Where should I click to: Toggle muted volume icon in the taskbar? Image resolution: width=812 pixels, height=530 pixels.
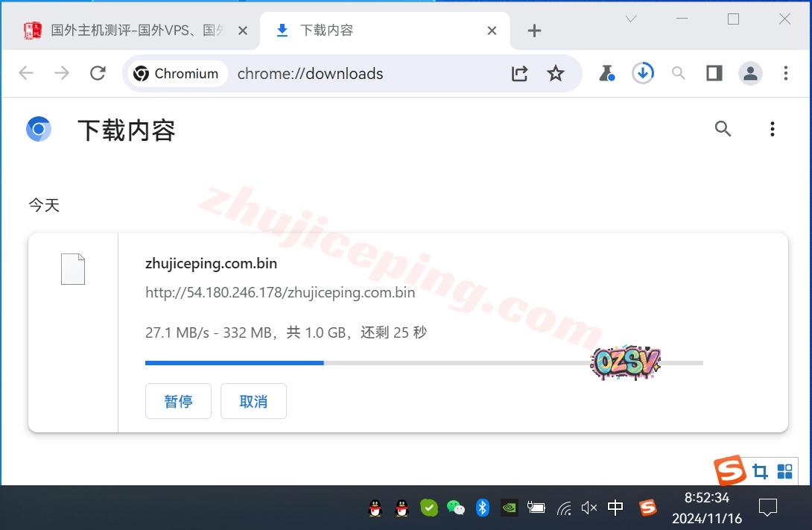589,508
